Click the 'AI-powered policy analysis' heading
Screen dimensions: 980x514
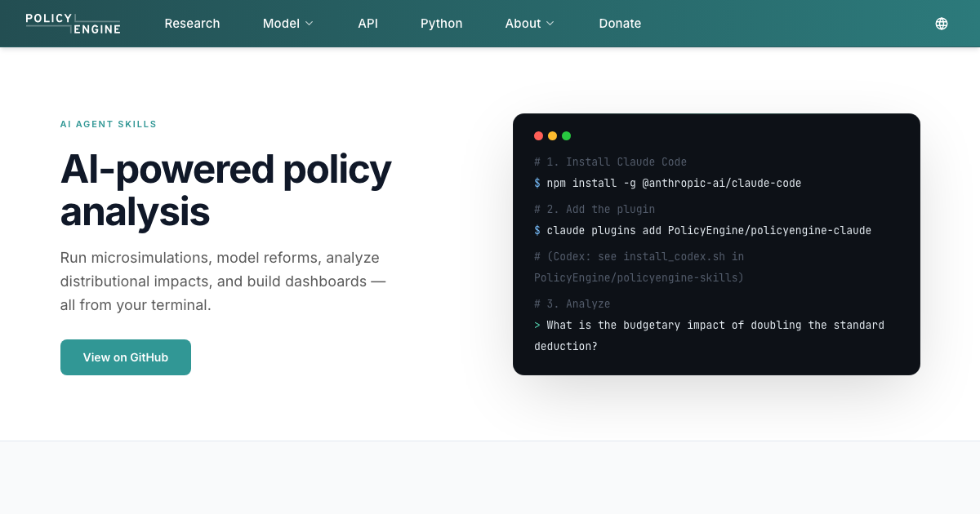click(x=226, y=190)
